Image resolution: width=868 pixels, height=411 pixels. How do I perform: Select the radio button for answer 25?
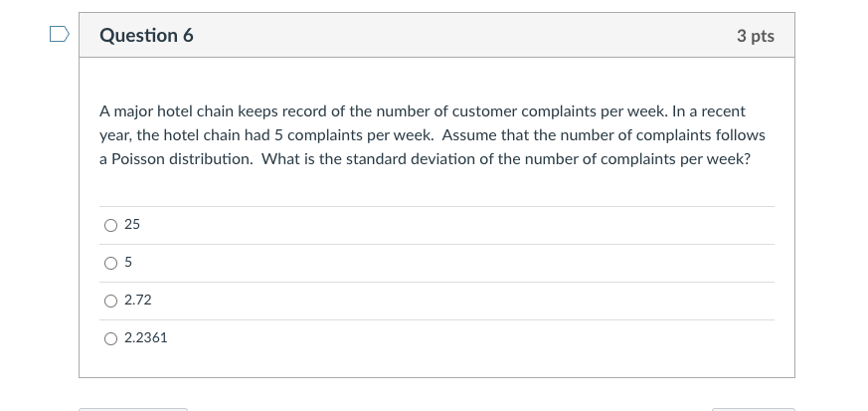click(110, 225)
